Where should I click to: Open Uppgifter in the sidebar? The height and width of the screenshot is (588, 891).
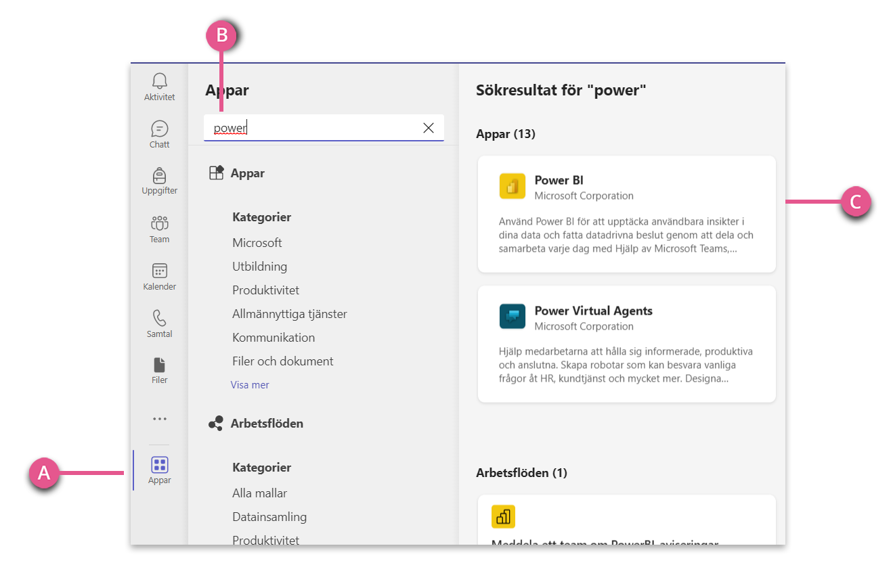pyautogui.click(x=159, y=181)
